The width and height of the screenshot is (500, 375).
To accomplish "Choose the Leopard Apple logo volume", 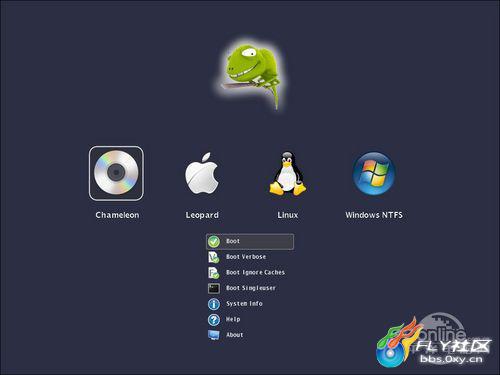I will [x=202, y=173].
